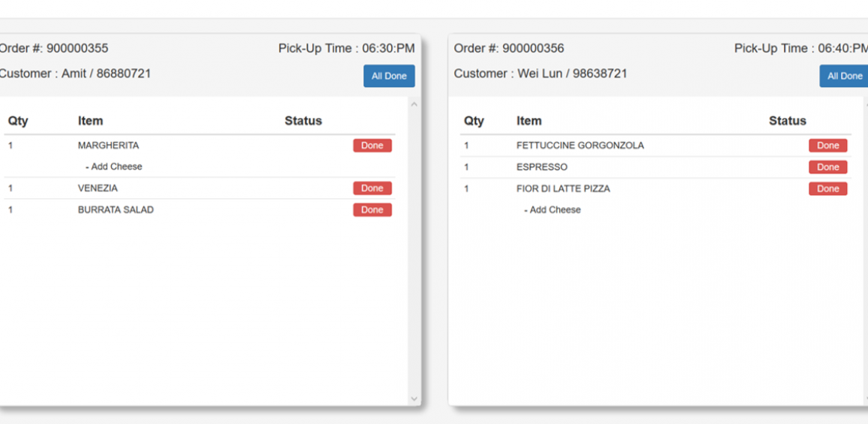The width and height of the screenshot is (868, 424).
Task: Click All Done for order 900000355
Action: (389, 76)
